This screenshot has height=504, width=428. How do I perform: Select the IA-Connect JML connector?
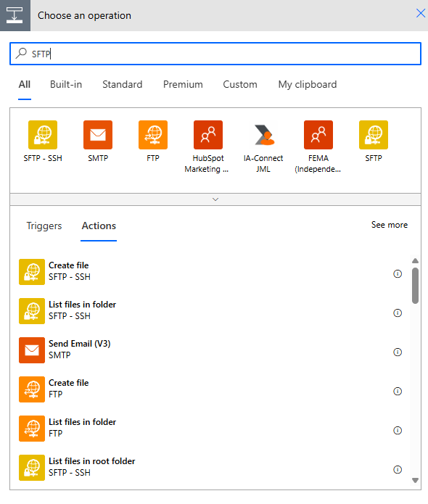pos(263,135)
